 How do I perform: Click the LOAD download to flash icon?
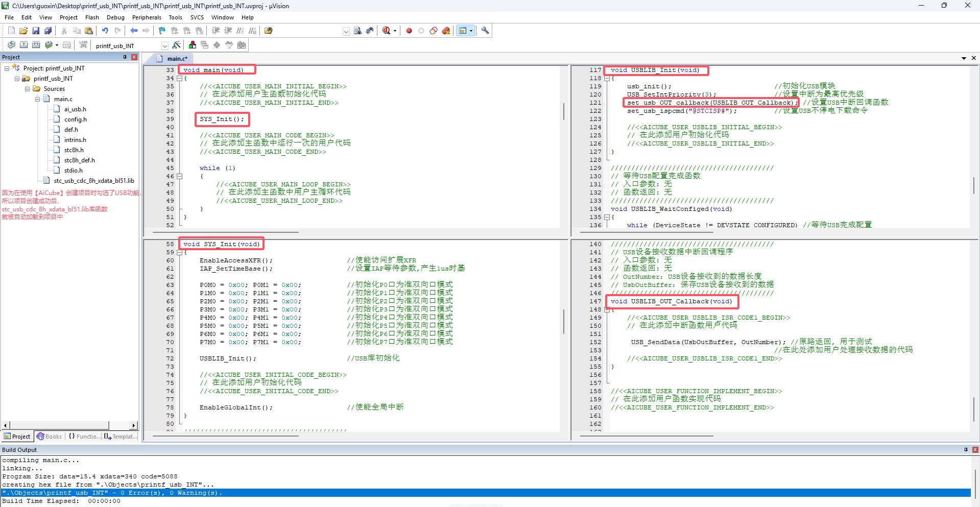83,45
